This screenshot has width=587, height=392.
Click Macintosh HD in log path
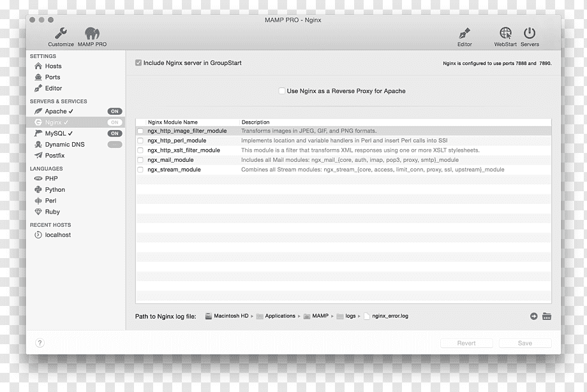pos(227,316)
